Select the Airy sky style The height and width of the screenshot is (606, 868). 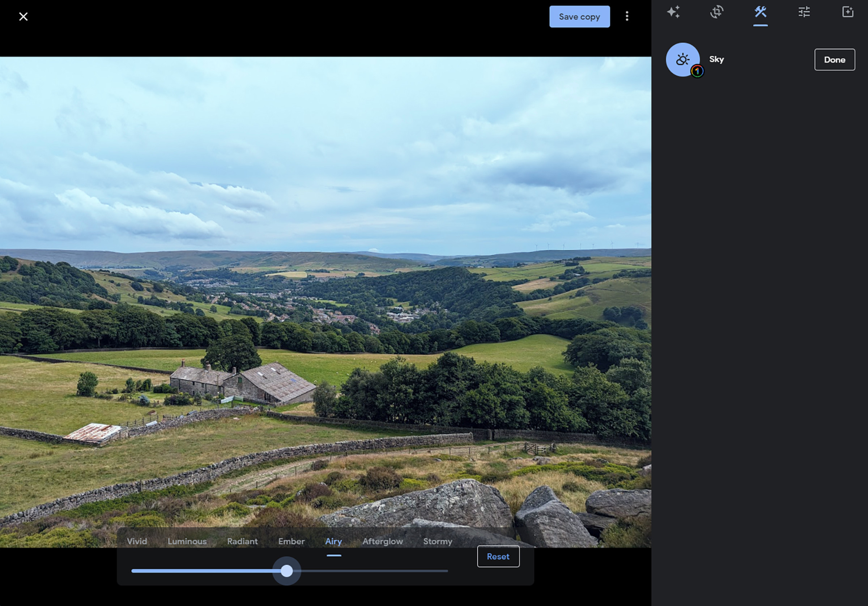coord(333,541)
